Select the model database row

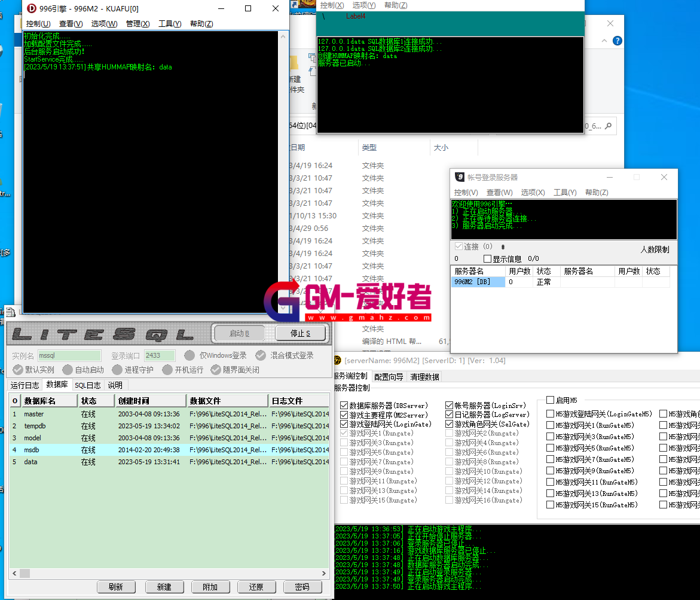[x=170, y=438]
